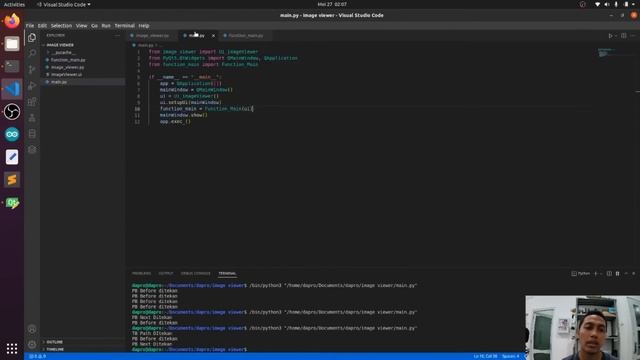This screenshot has width=640, height=360.
Task: Switch to the PROBLEMS panel tab
Action: [x=141, y=273]
